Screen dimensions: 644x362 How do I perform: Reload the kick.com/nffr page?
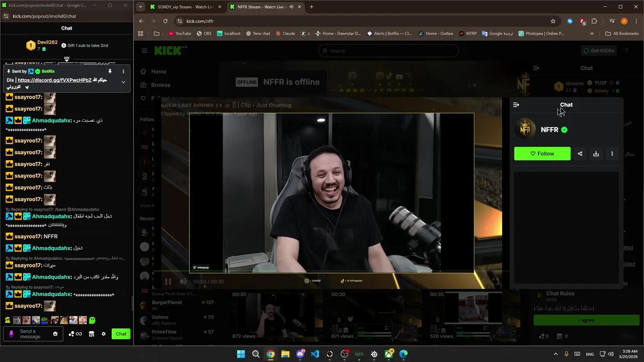point(165,21)
